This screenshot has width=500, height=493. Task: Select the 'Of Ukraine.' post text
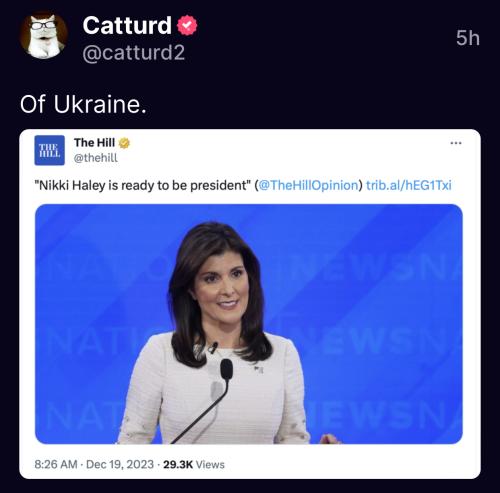click(x=83, y=104)
